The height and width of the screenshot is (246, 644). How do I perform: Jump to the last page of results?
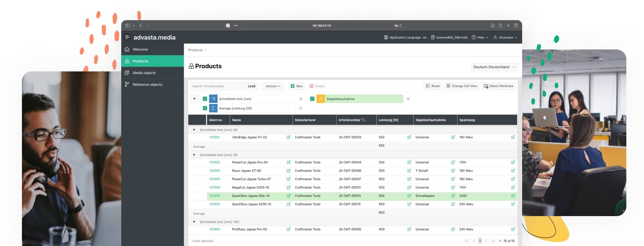(493, 241)
